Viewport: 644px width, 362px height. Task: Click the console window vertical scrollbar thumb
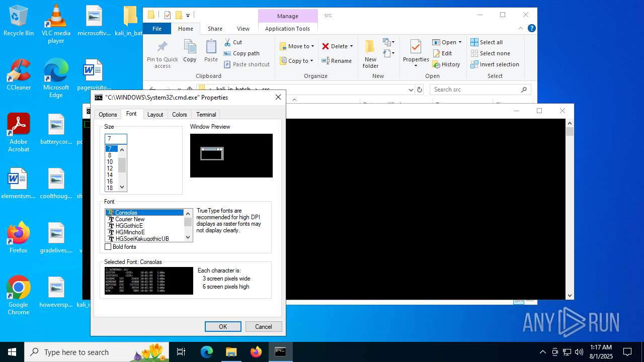pos(570,132)
